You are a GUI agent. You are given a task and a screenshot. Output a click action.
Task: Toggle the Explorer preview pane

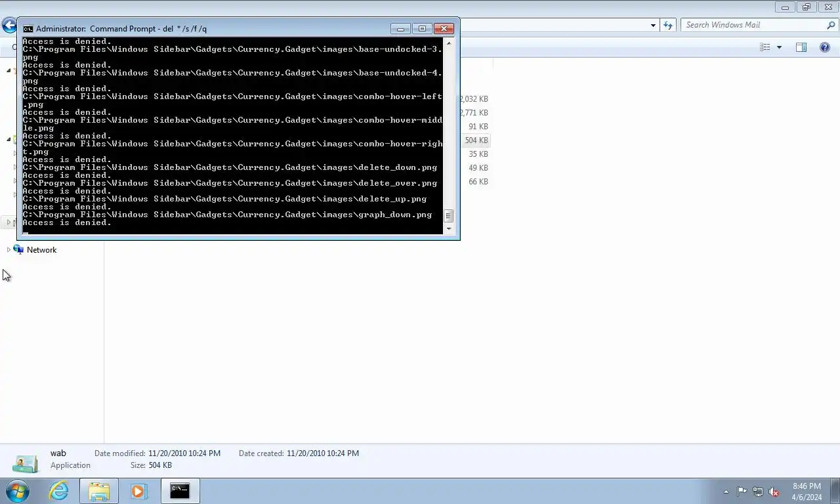point(801,47)
